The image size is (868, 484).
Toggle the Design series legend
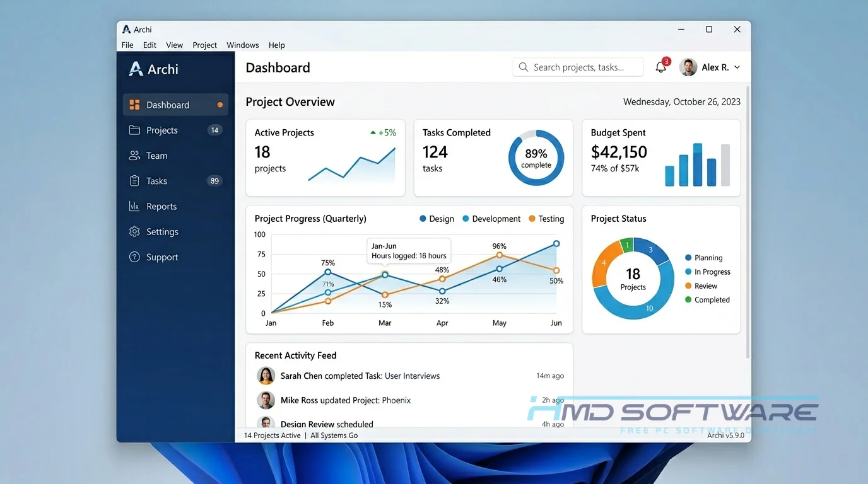[x=437, y=219]
